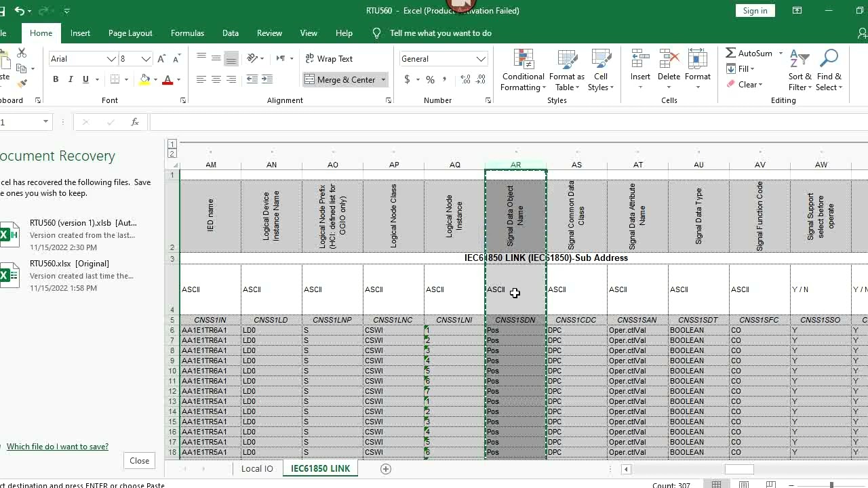Screen dimensions: 868x488
Task: Open Find & Select menu
Action: [x=829, y=70]
